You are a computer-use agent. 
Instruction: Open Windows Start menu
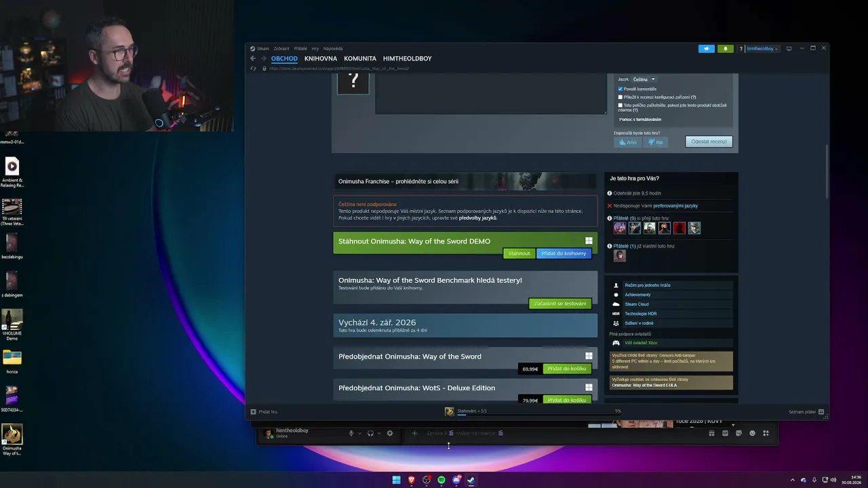(396, 480)
